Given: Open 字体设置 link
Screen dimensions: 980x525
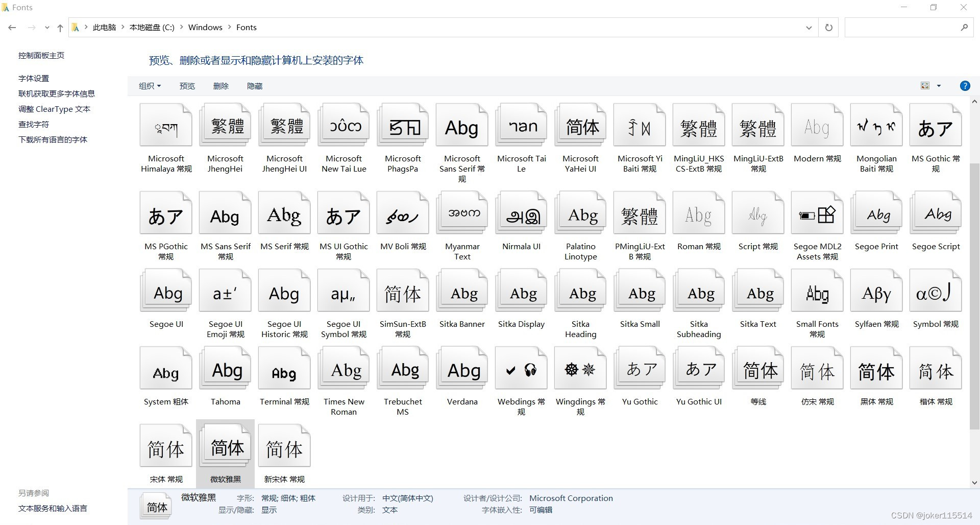Looking at the screenshot, I should tap(34, 79).
